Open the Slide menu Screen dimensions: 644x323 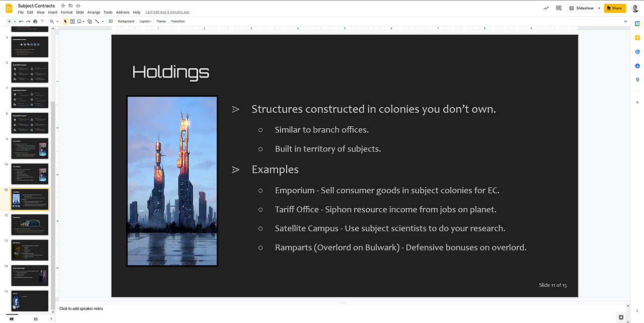80,12
